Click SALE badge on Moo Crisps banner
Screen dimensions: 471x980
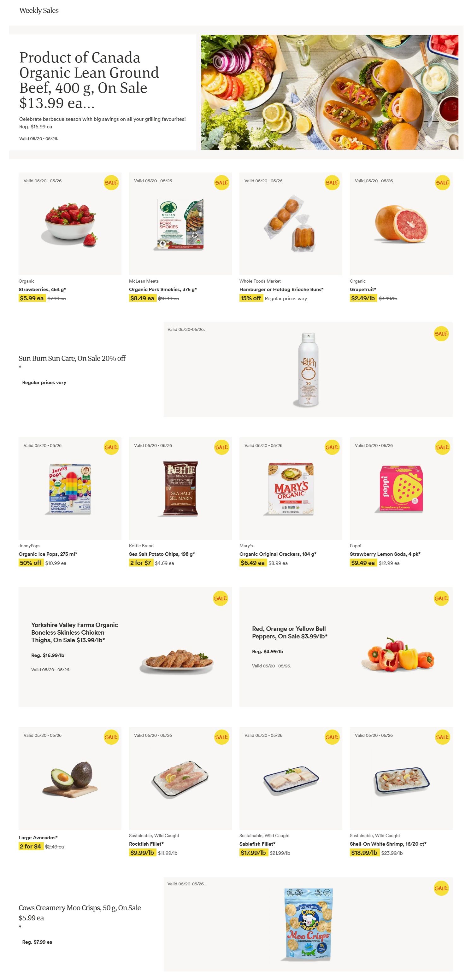coord(441,888)
